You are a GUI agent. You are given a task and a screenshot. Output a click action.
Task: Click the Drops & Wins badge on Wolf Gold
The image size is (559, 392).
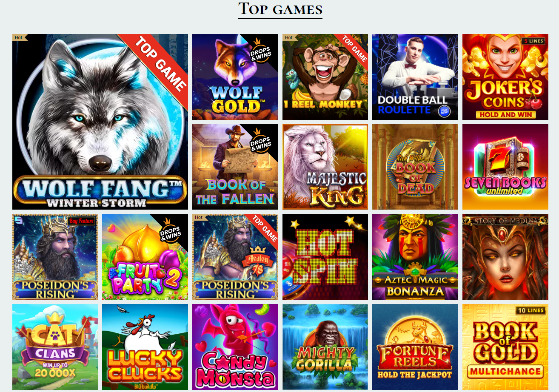click(x=261, y=51)
